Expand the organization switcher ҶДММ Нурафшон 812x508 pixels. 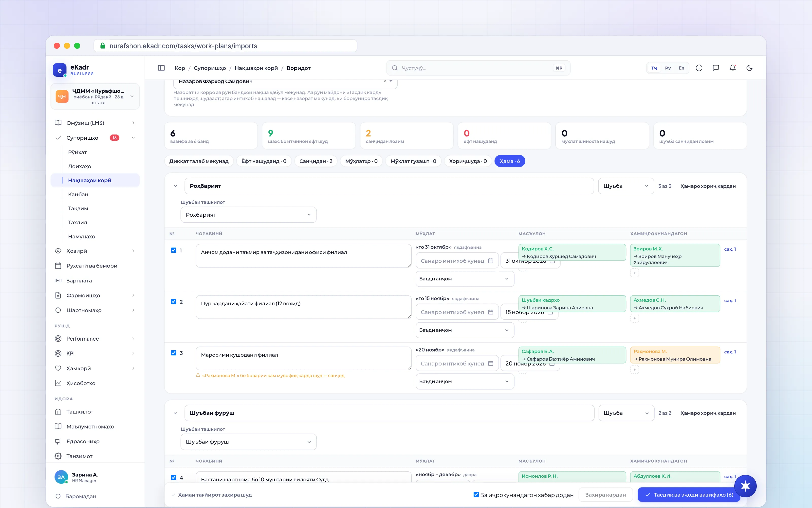[95, 97]
